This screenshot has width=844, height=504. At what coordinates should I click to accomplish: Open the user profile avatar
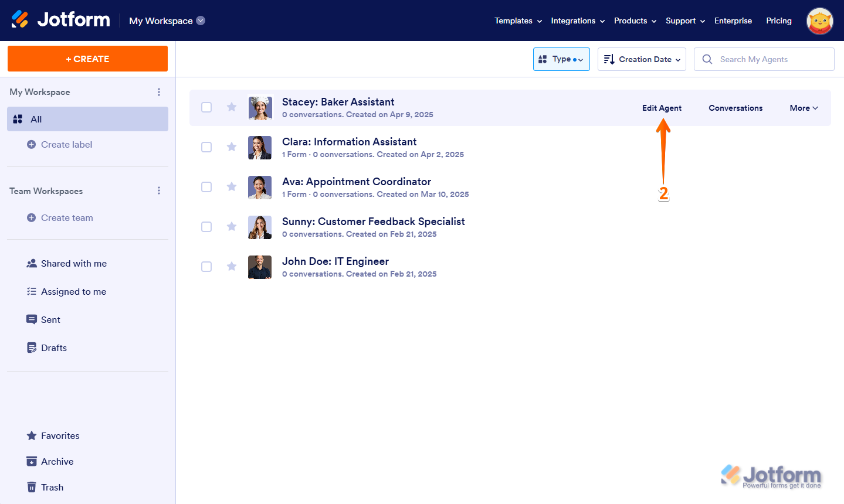pyautogui.click(x=819, y=21)
